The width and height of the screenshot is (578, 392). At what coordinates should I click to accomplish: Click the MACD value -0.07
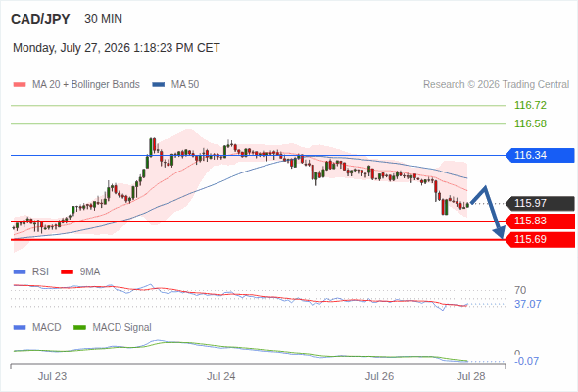tap(526, 361)
